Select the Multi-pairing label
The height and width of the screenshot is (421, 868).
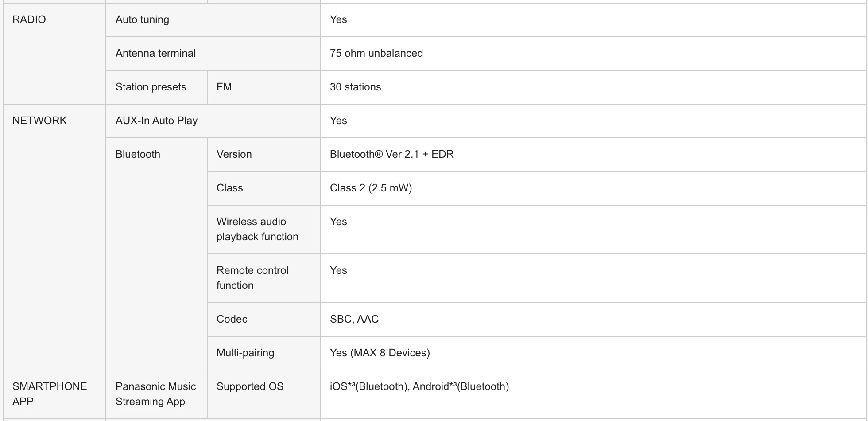(245, 353)
